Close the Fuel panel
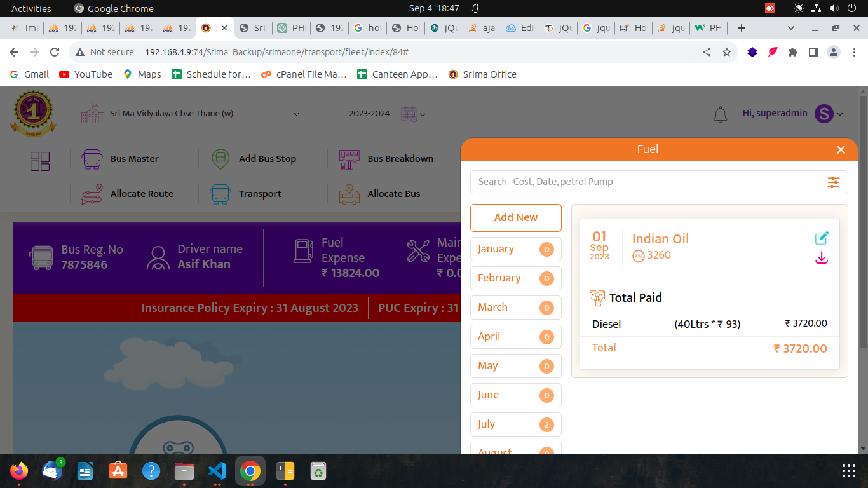Screen dimensions: 868x488 pyautogui.click(x=841, y=150)
